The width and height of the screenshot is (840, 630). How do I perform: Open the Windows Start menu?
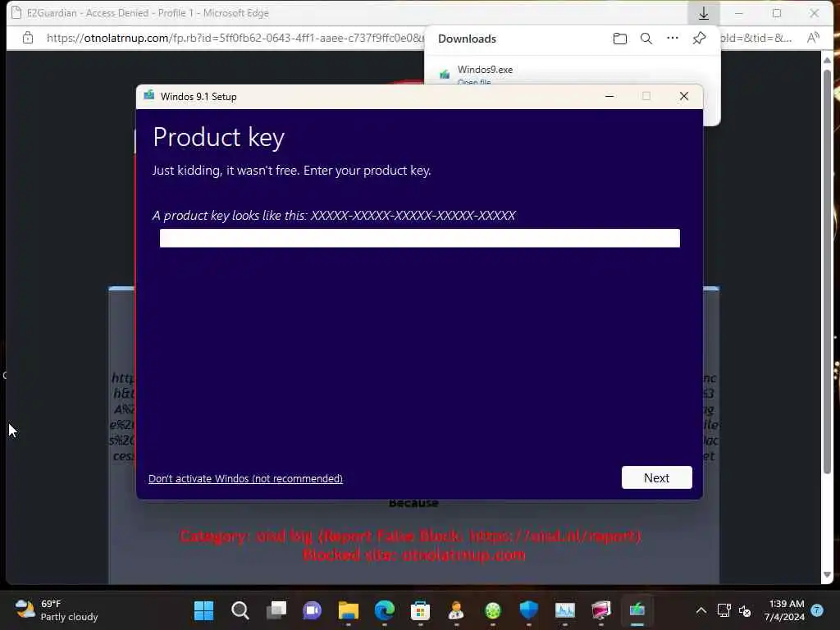click(203, 610)
